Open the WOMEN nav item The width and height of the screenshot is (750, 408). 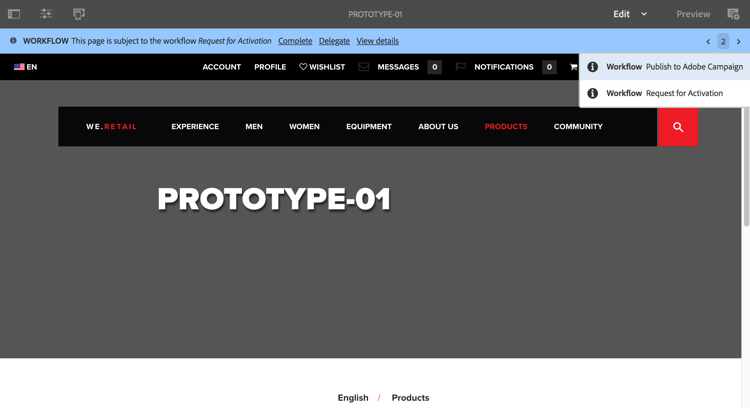click(x=304, y=127)
